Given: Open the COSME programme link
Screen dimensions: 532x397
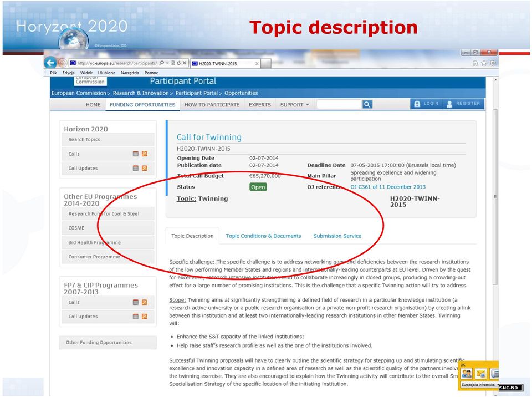Looking at the screenshot, I should click(x=108, y=228).
